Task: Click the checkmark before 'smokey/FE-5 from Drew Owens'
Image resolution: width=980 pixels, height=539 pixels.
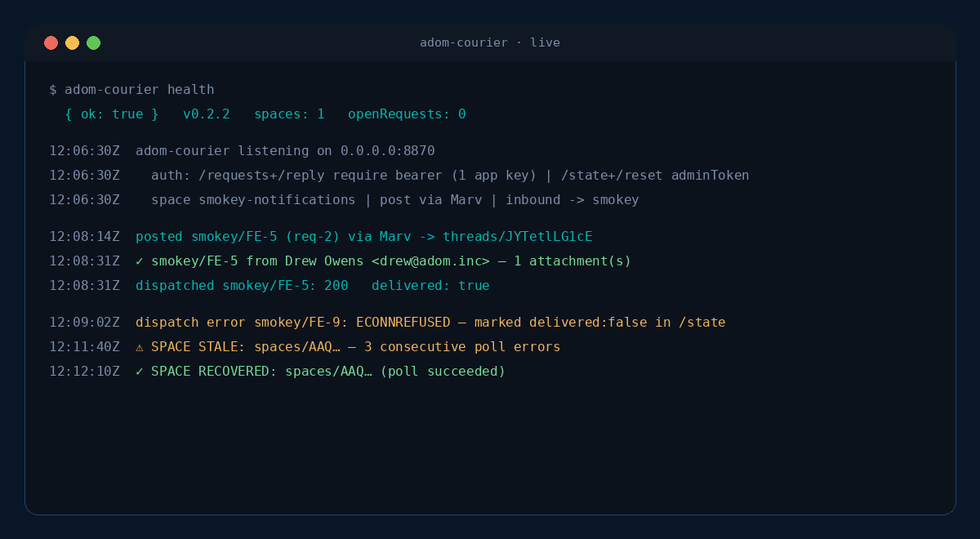Action: pyautogui.click(x=140, y=261)
